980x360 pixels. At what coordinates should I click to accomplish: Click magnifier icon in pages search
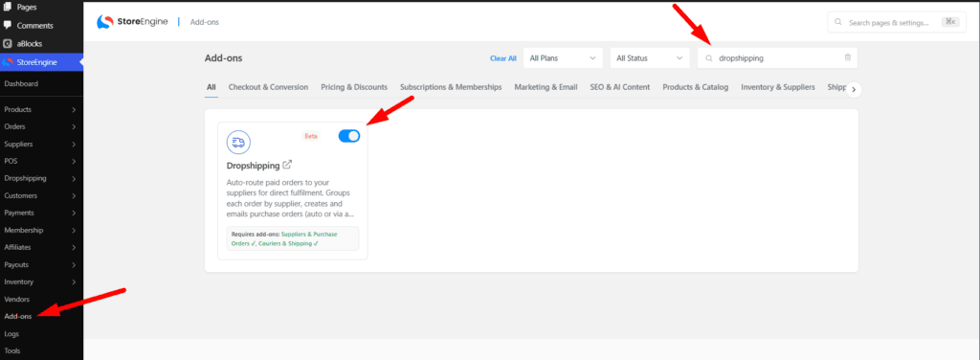coord(838,22)
